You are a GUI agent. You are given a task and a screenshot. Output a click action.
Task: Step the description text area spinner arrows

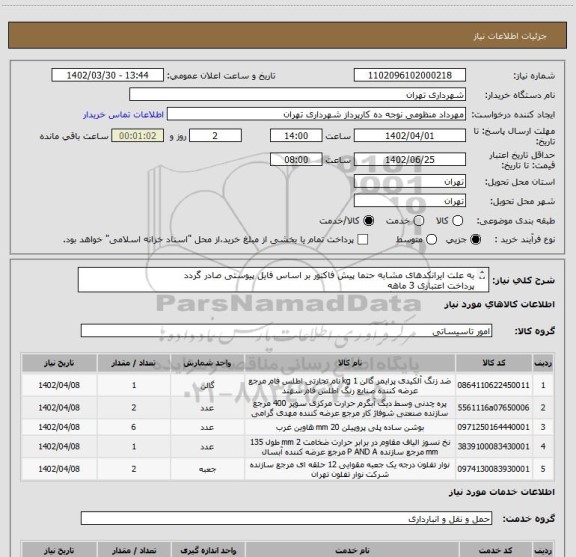pyautogui.click(x=482, y=275)
